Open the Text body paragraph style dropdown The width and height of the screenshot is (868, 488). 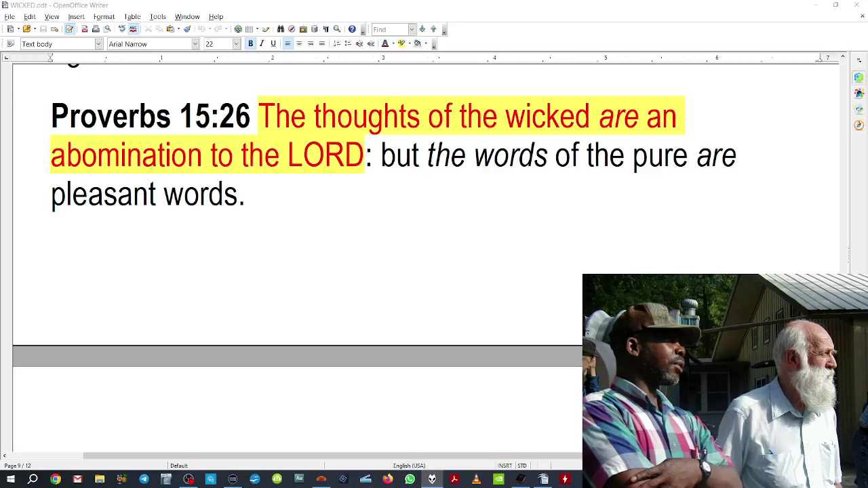point(98,44)
